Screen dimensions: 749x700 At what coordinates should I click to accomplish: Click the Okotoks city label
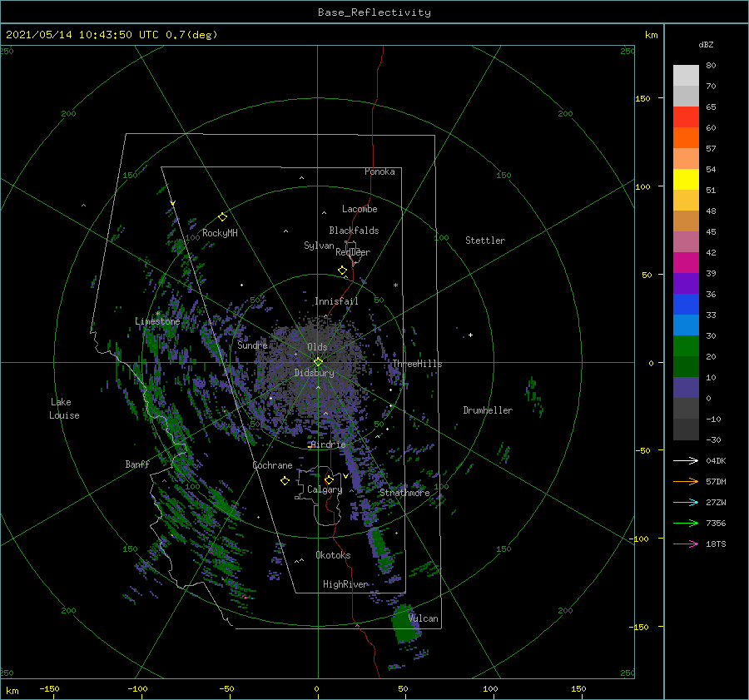coord(333,554)
